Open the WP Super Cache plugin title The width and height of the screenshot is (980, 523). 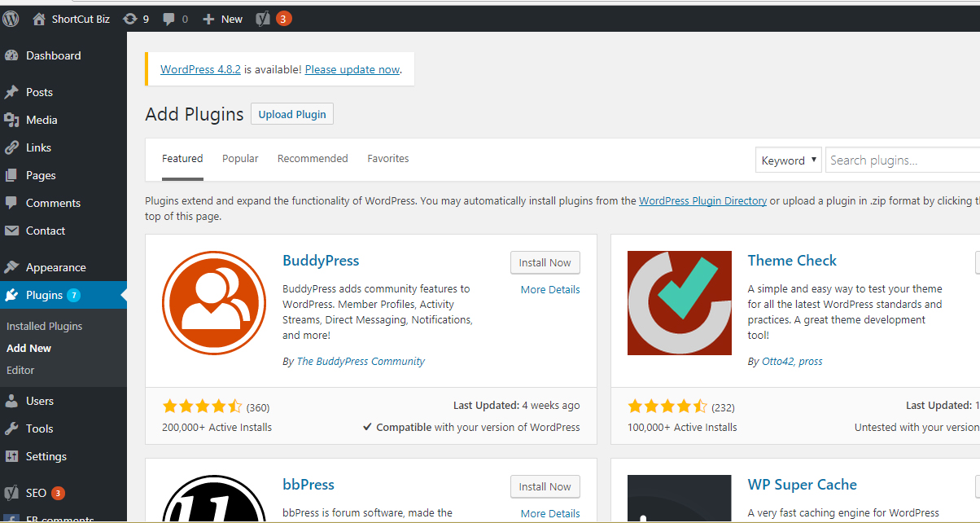803,485
